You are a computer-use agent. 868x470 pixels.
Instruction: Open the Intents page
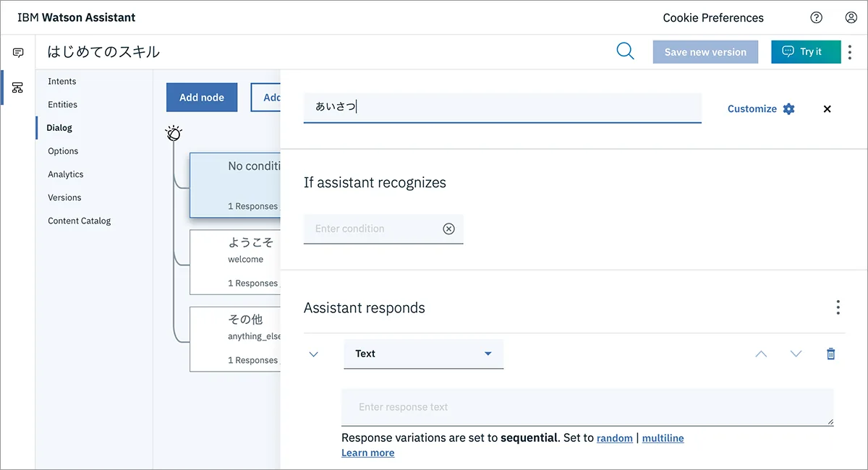pyautogui.click(x=62, y=82)
